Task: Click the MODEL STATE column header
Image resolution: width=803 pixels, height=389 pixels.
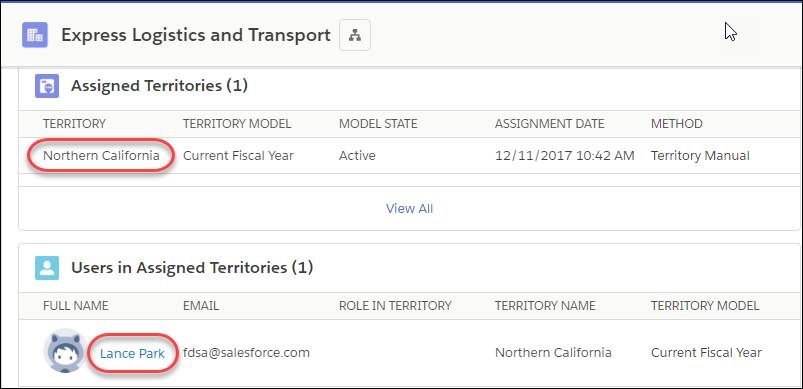Action: click(378, 124)
